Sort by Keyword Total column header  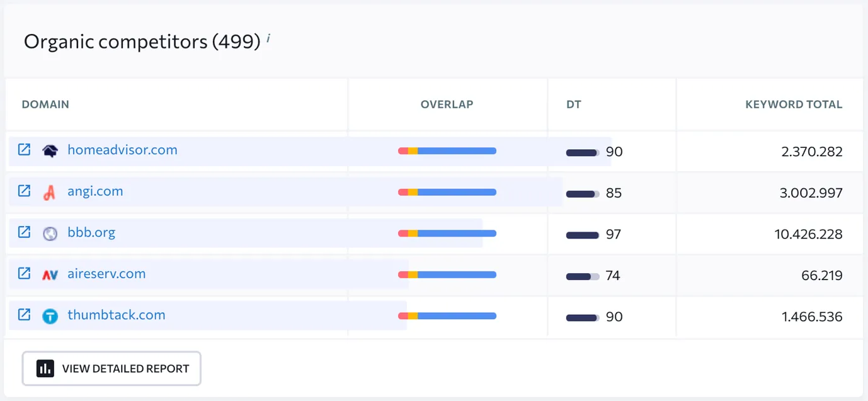click(x=793, y=104)
